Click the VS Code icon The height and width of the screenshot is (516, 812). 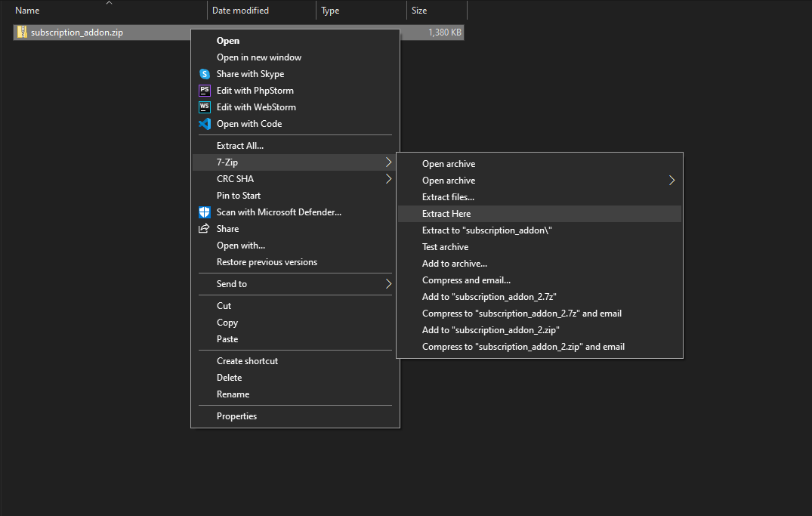point(204,124)
